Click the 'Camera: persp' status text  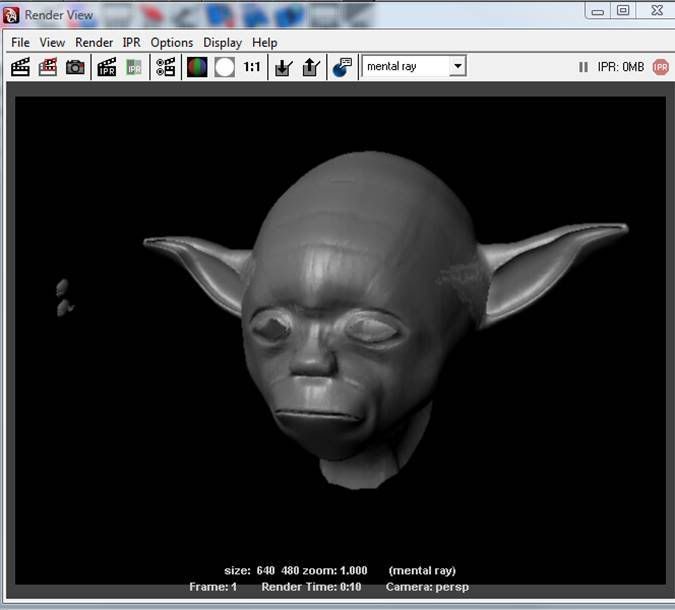tap(427, 587)
